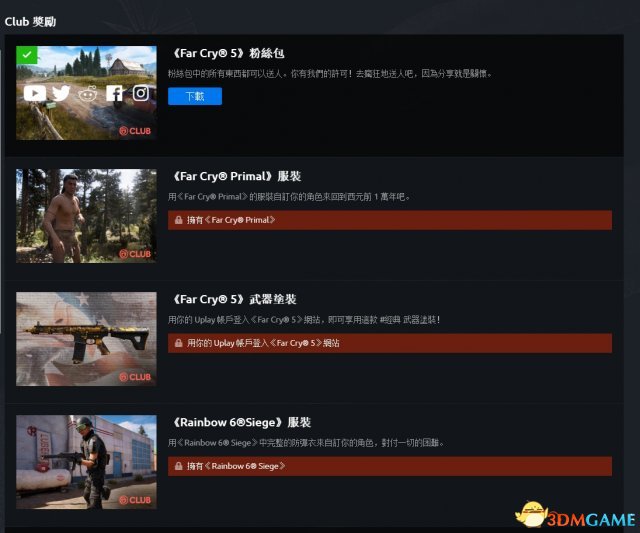The width and height of the screenshot is (640, 533).
Task: Click the red 擁有《Far Cry® Primal》requirement bar
Action: [389, 220]
